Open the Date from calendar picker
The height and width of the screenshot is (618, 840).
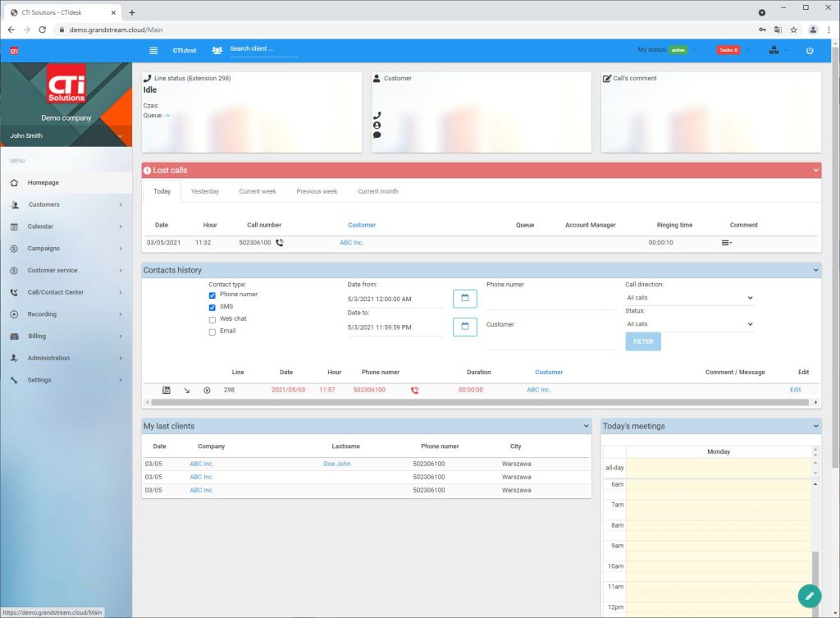tap(464, 298)
